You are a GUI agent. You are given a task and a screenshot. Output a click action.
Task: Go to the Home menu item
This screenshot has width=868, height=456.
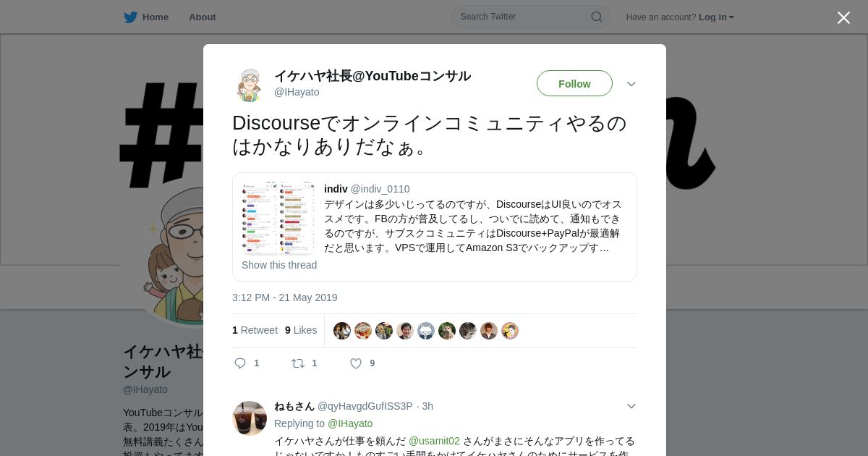click(156, 17)
